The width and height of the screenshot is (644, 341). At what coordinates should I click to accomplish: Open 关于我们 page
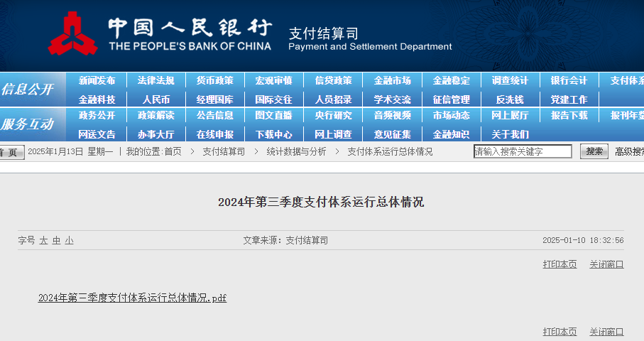[510, 134]
